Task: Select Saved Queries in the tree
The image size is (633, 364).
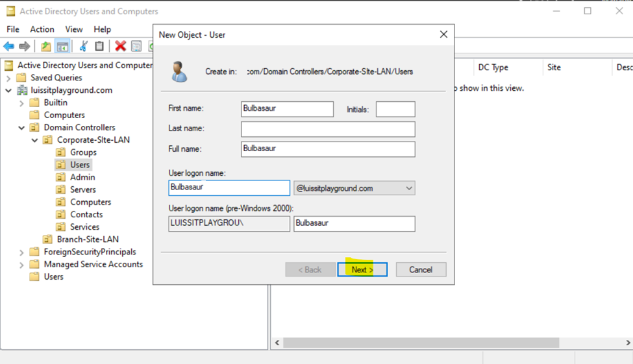Action: (x=56, y=77)
